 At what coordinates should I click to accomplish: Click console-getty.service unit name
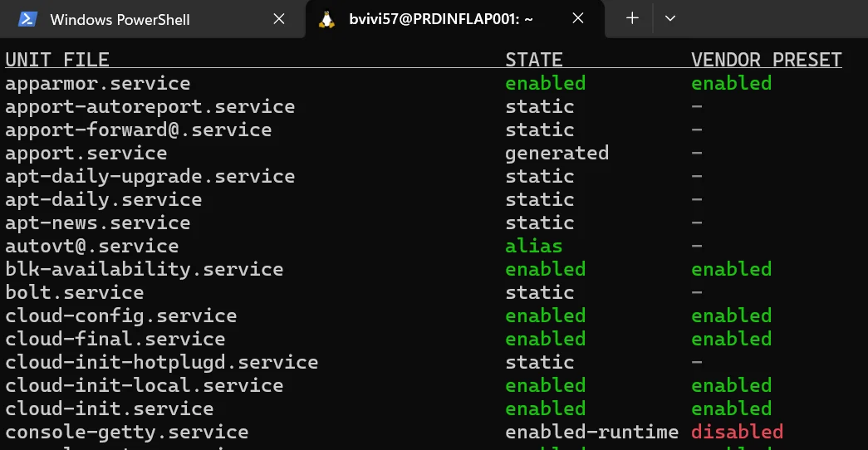[127, 433]
